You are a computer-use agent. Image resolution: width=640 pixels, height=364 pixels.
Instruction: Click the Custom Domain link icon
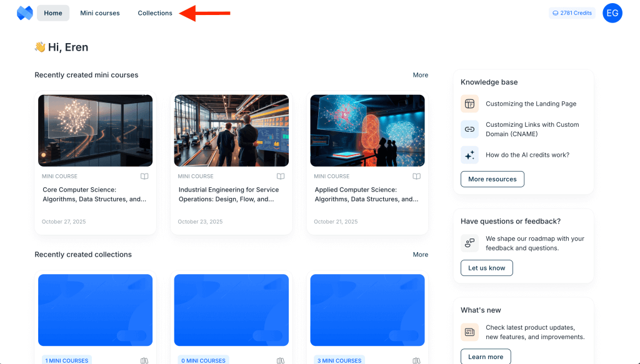pos(469,129)
